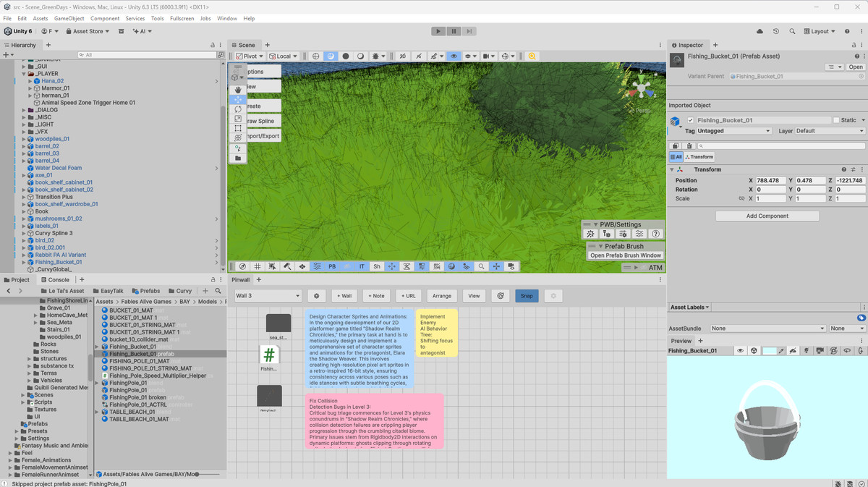Open Pinwall wall settings gear
This screenshot has width=868, height=487.
coord(316,295)
